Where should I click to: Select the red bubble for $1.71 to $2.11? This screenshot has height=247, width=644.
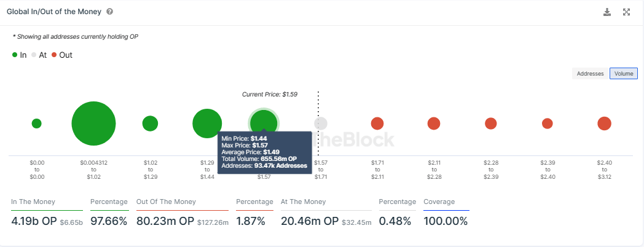(x=377, y=123)
